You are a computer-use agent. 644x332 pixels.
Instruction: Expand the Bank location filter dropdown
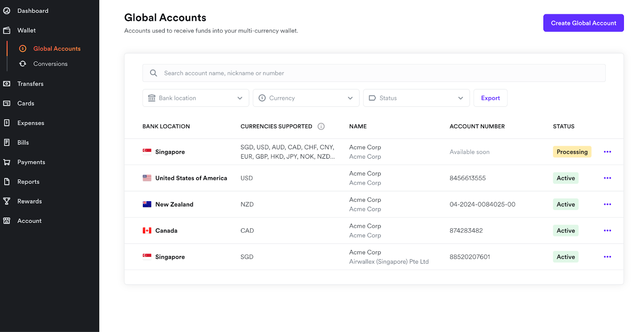point(196,98)
